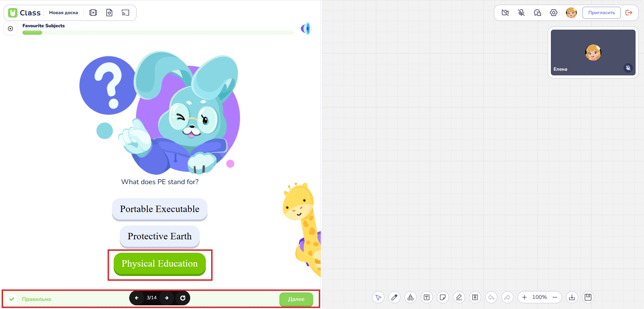Open the settings gear menu
The height and width of the screenshot is (309, 644).
(553, 13)
